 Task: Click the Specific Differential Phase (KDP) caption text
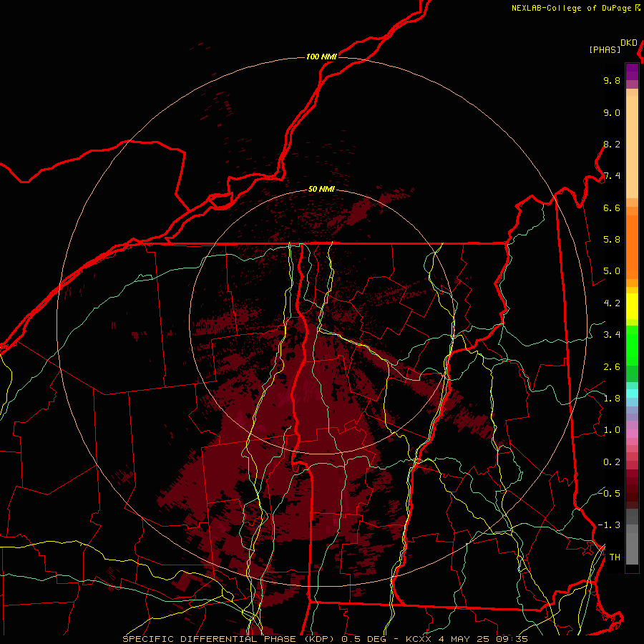click(228, 639)
